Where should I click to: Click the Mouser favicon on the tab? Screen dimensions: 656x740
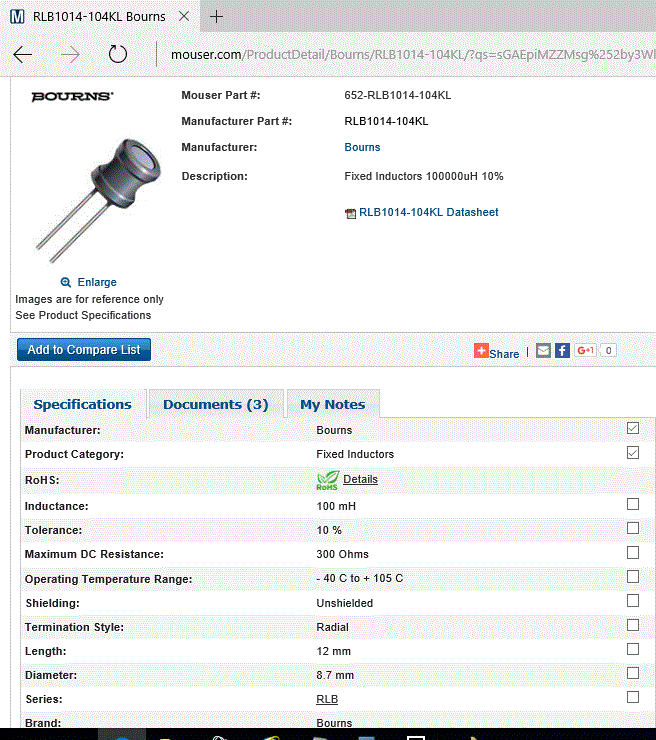point(17,17)
